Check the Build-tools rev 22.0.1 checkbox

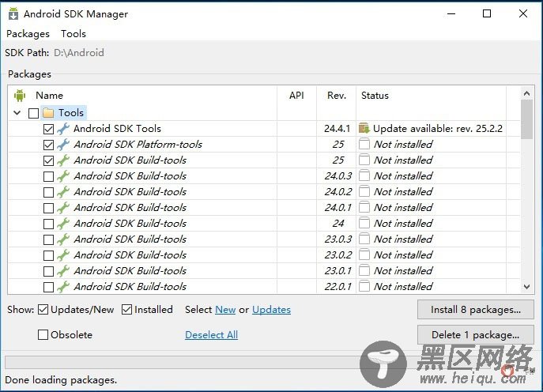click(48, 287)
